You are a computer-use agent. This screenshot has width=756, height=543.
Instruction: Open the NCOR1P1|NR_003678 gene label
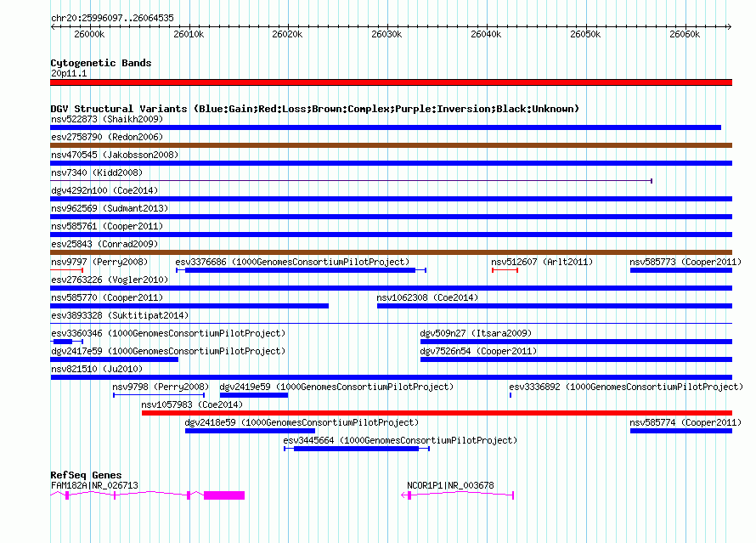point(450,485)
